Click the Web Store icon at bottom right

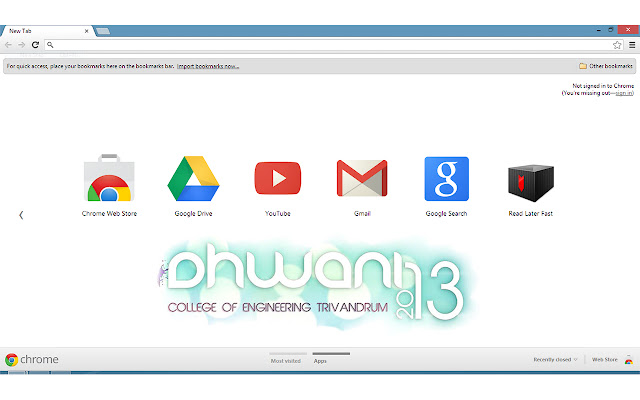[629, 360]
